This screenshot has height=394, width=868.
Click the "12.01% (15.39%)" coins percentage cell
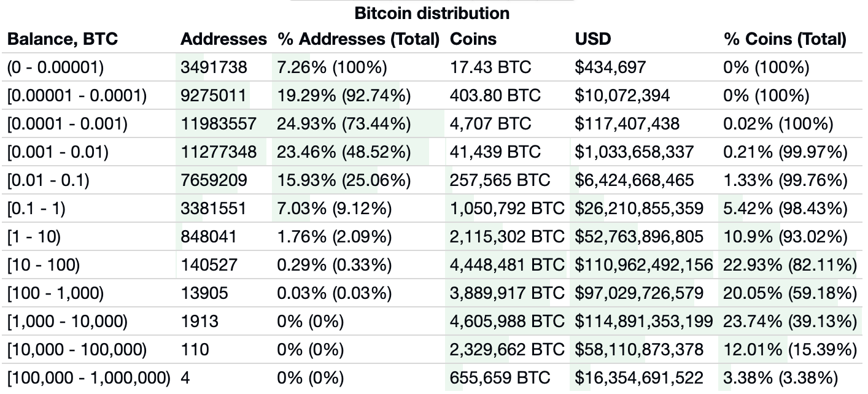(790, 350)
